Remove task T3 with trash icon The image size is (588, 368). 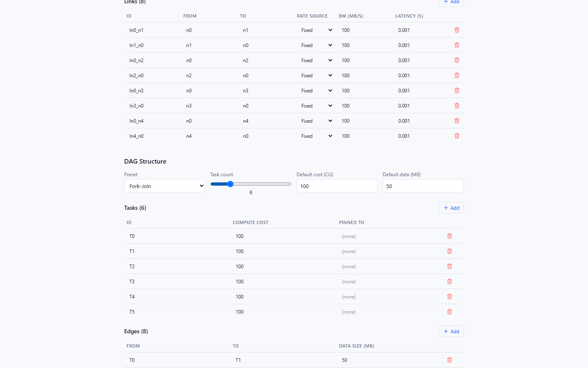450,281
